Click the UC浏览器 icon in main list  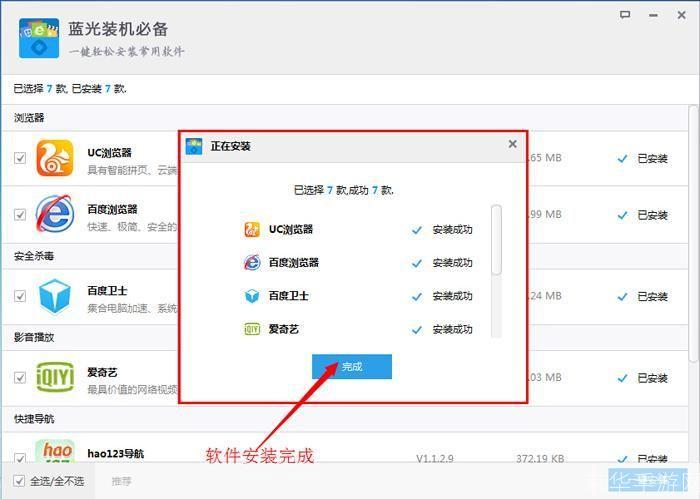click(x=54, y=158)
